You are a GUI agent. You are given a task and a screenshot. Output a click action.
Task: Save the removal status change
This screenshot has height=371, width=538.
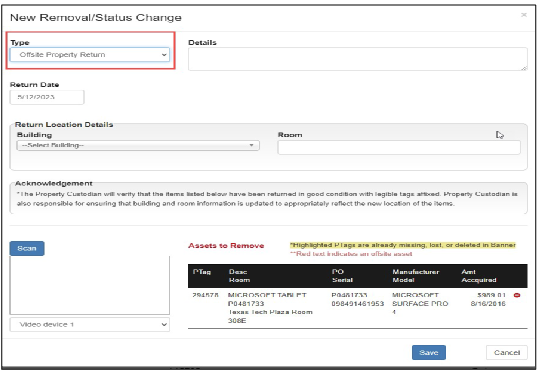point(429,352)
